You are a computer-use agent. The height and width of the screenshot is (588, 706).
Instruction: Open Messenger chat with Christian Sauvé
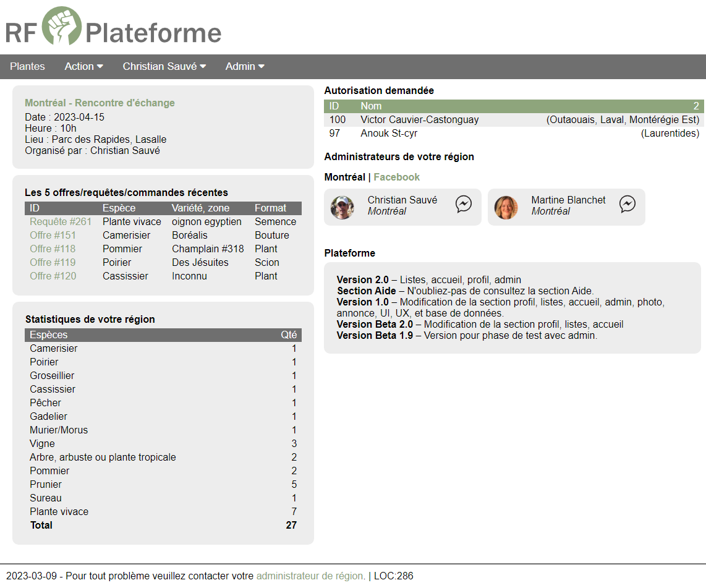coord(464,204)
